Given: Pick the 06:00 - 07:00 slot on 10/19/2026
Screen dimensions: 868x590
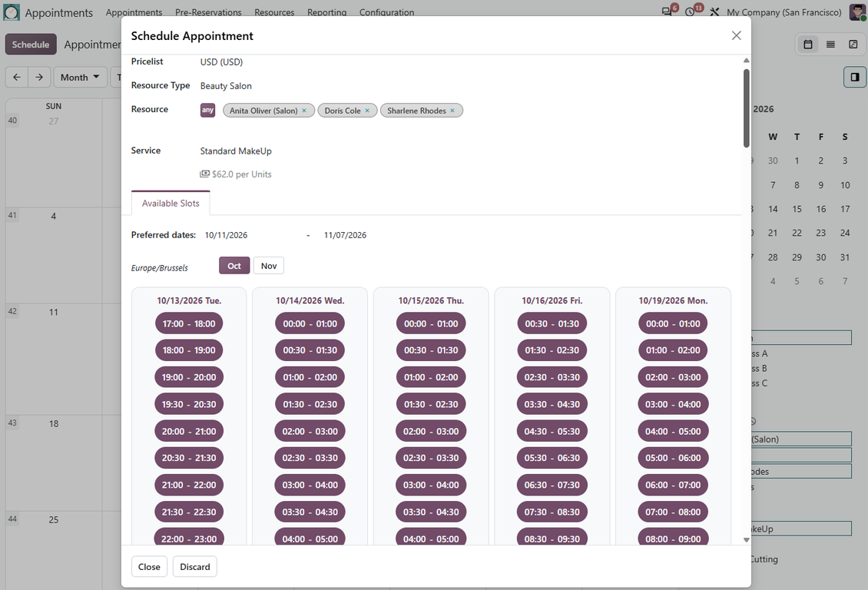Looking at the screenshot, I should pyautogui.click(x=673, y=486).
